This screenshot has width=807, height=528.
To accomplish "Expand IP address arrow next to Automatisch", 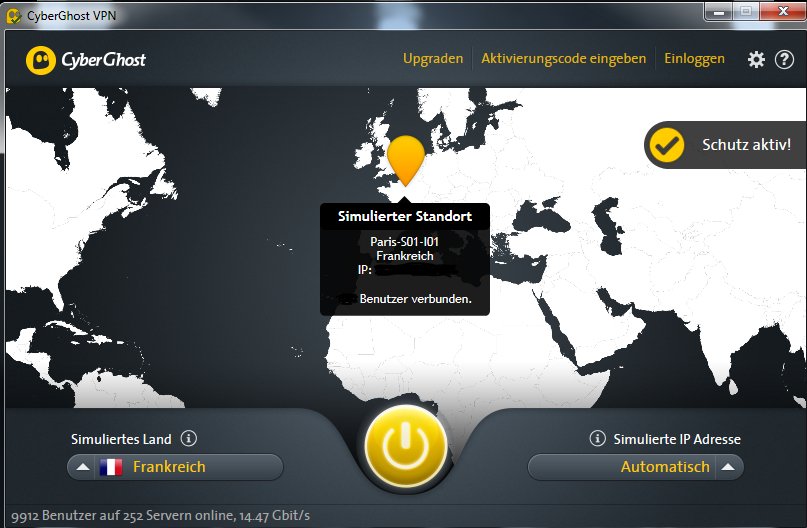I will click(x=728, y=467).
